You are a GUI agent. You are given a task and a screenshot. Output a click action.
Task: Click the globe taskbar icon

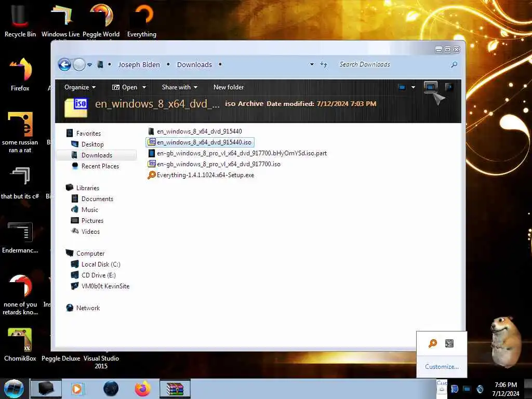[111, 389]
